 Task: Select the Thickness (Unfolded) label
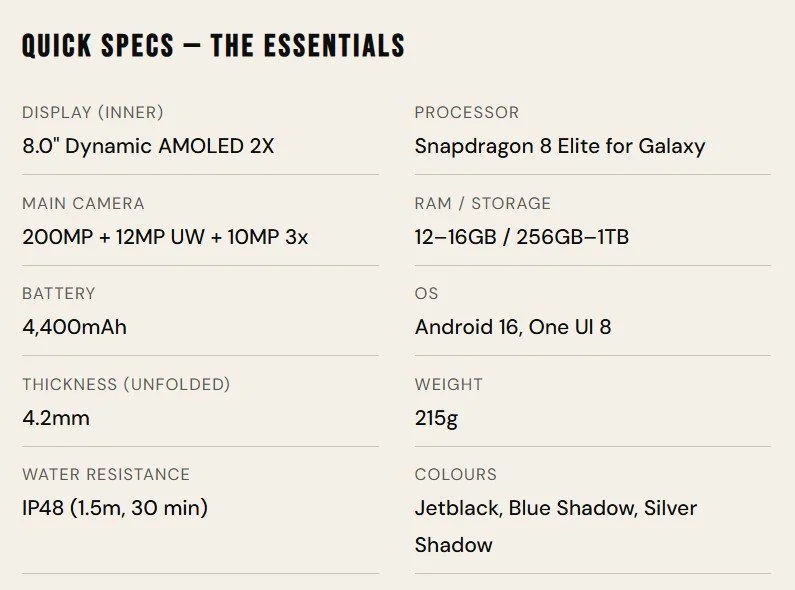pyautogui.click(x=126, y=384)
